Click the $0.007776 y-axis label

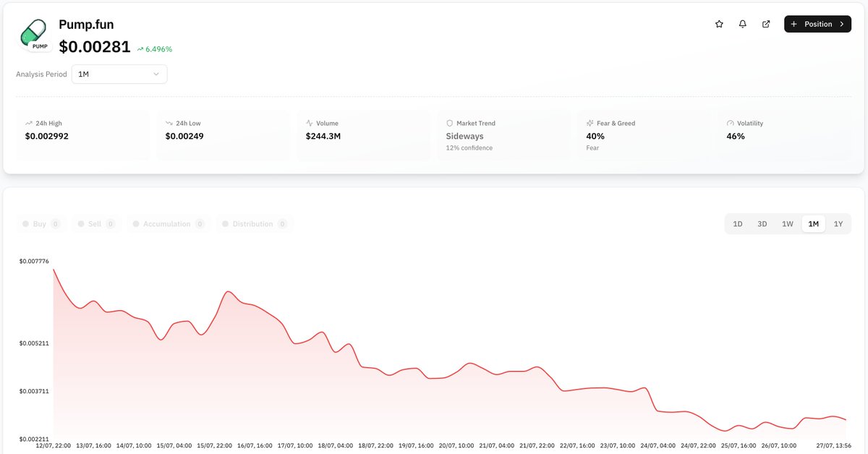pos(33,261)
